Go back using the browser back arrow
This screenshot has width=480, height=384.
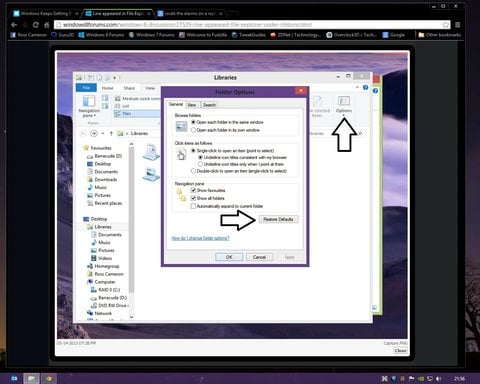14,25
